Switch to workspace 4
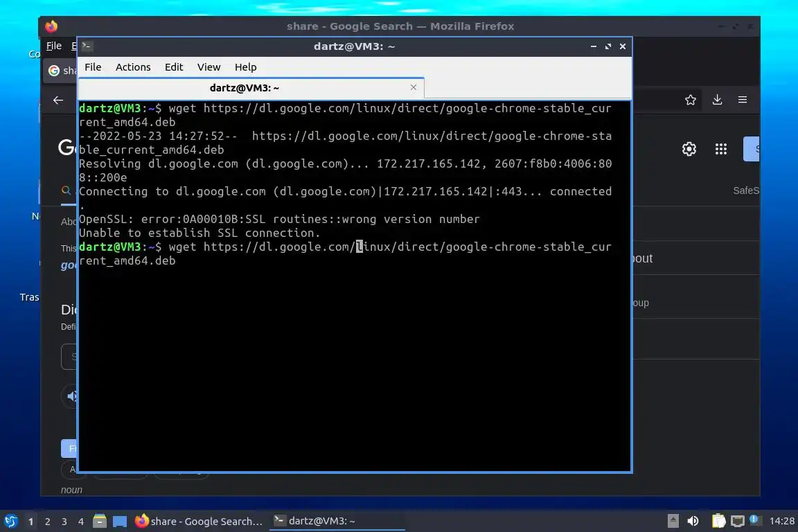The height and width of the screenshot is (532, 798). 81,522
